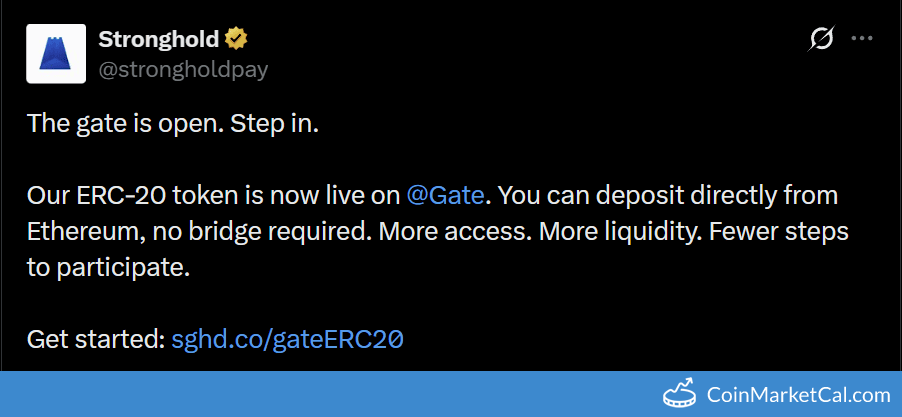Open the @strongholdpay handle

coord(183,70)
